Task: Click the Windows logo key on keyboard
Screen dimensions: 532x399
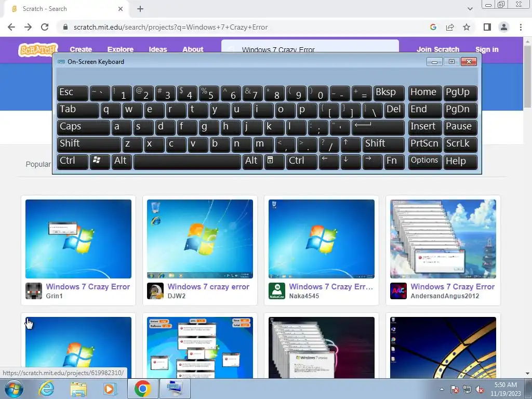Action: pos(100,162)
